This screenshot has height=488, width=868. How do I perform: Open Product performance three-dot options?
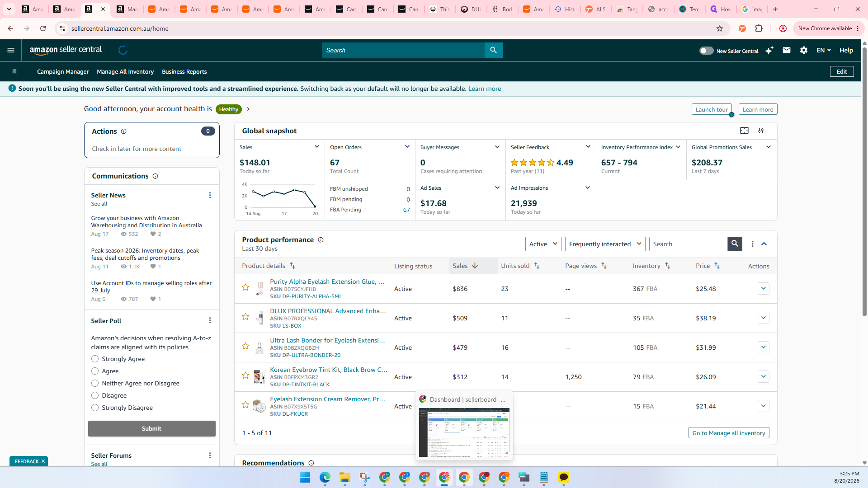pyautogui.click(x=752, y=244)
